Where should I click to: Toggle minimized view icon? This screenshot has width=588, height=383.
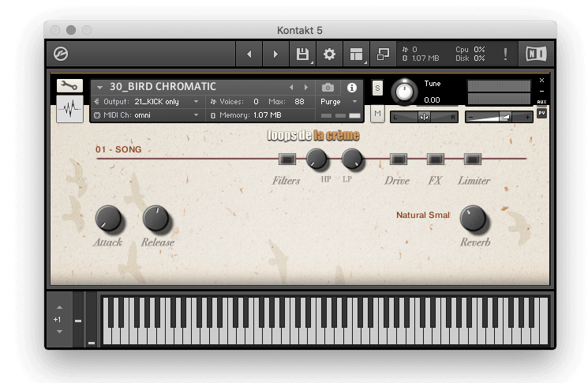click(x=383, y=54)
